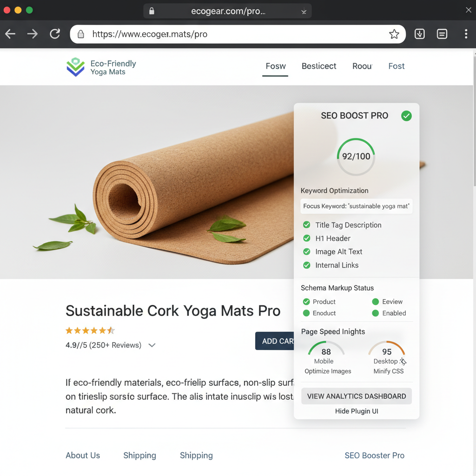Click the padlock icon in the address bar
The width and height of the screenshot is (476, 476).
pos(81,34)
